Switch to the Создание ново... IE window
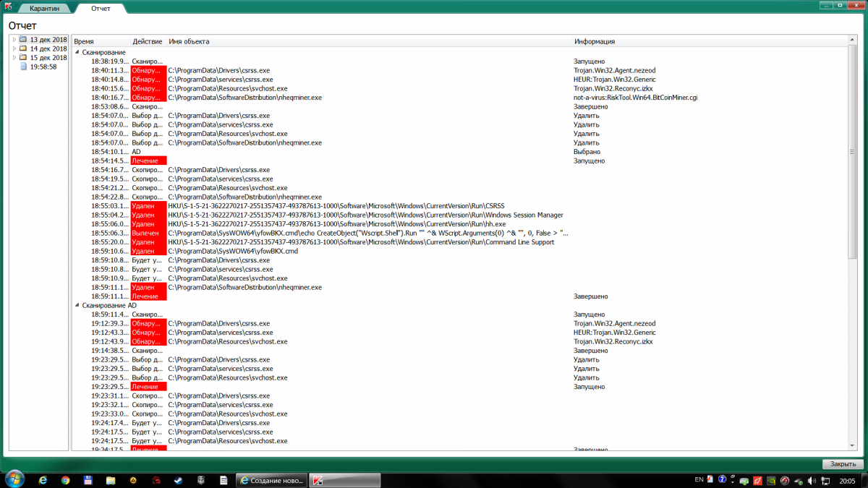 click(272, 479)
